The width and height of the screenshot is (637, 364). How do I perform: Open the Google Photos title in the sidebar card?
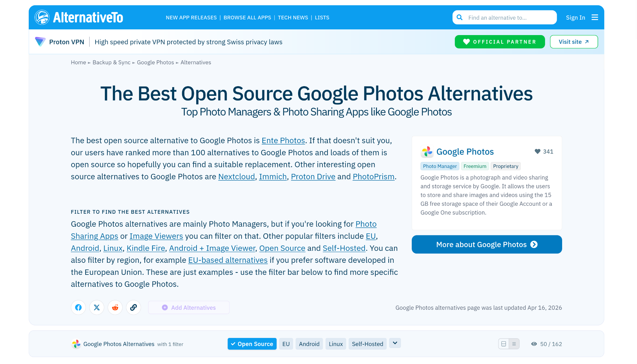tap(465, 152)
